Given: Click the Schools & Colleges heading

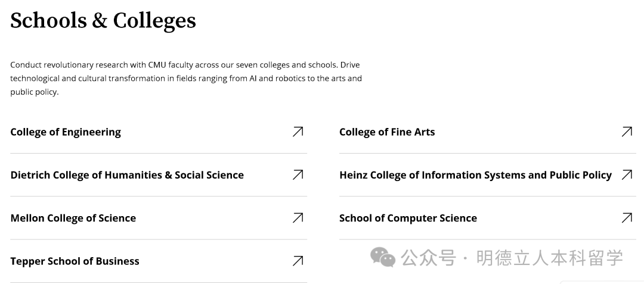Looking at the screenshot, I should coord(103,21).
